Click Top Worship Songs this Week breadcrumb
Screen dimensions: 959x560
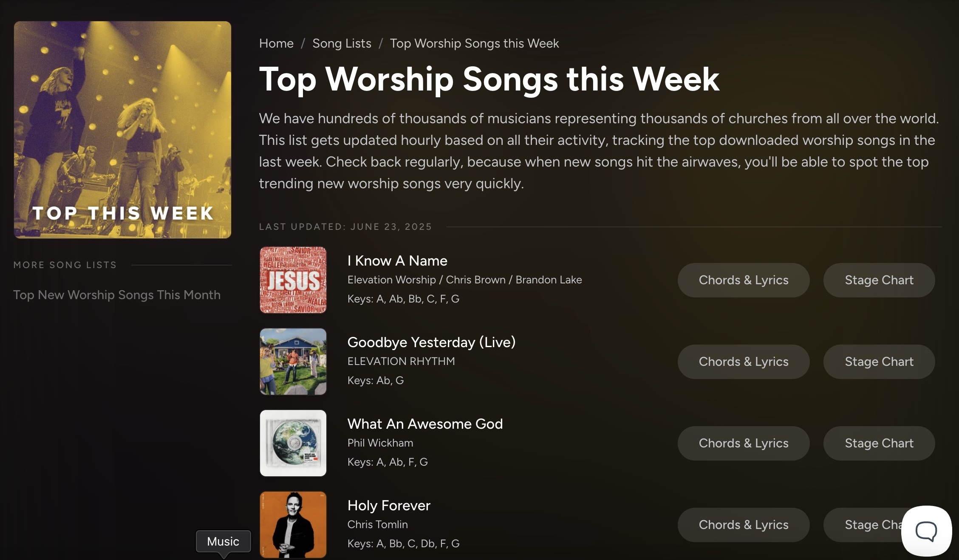pyautogui.click(x=474, y=43)
